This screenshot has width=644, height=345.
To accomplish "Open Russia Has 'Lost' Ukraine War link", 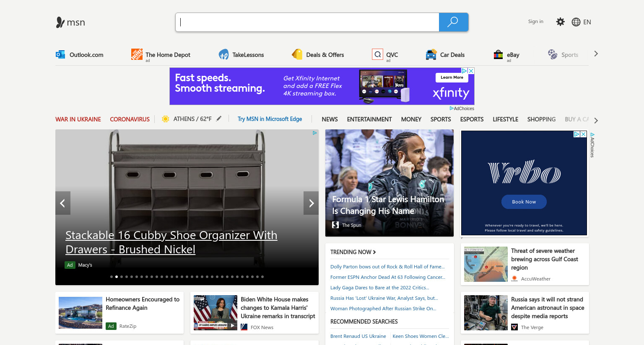I will click(384, 298).
